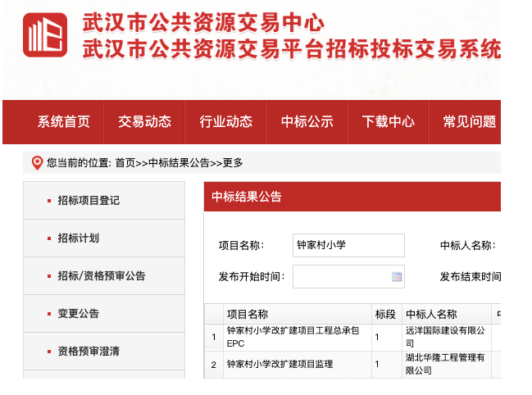The width and height of the screenshot is (532, 395).
Task: Open 常见问题 menu item
Action: (470, 122)
